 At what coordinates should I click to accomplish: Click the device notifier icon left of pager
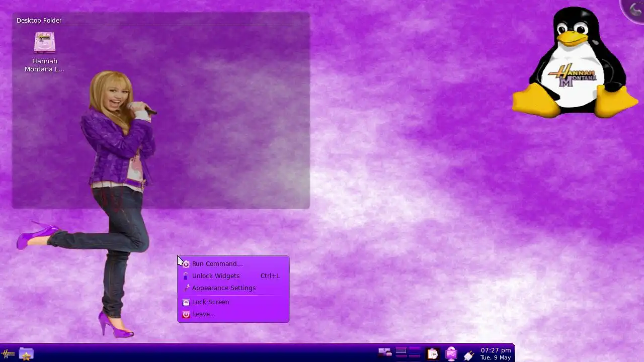pos(385,353)
